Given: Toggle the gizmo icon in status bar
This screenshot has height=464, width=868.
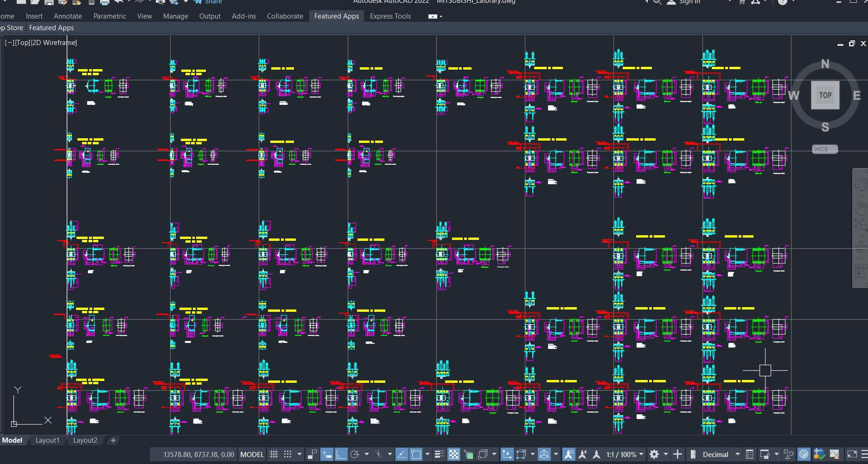Looking at the screenshot, I should (x=544, y=454).
